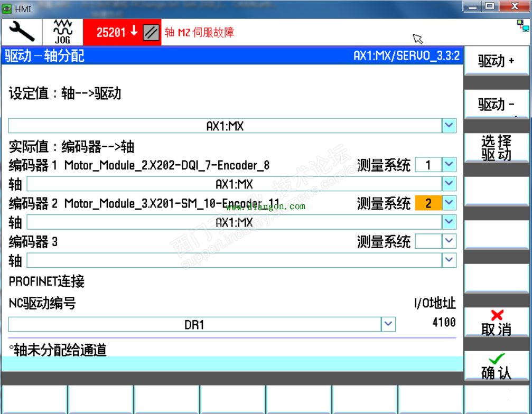532x414 pixels.
Task: Open the empty 编码器 3 测量系统 dropdown
Action: click(x=449, y=241)
